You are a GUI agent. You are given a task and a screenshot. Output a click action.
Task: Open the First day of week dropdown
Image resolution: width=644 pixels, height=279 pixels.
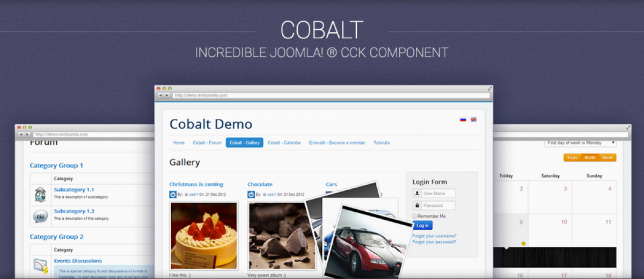point(580,143)
